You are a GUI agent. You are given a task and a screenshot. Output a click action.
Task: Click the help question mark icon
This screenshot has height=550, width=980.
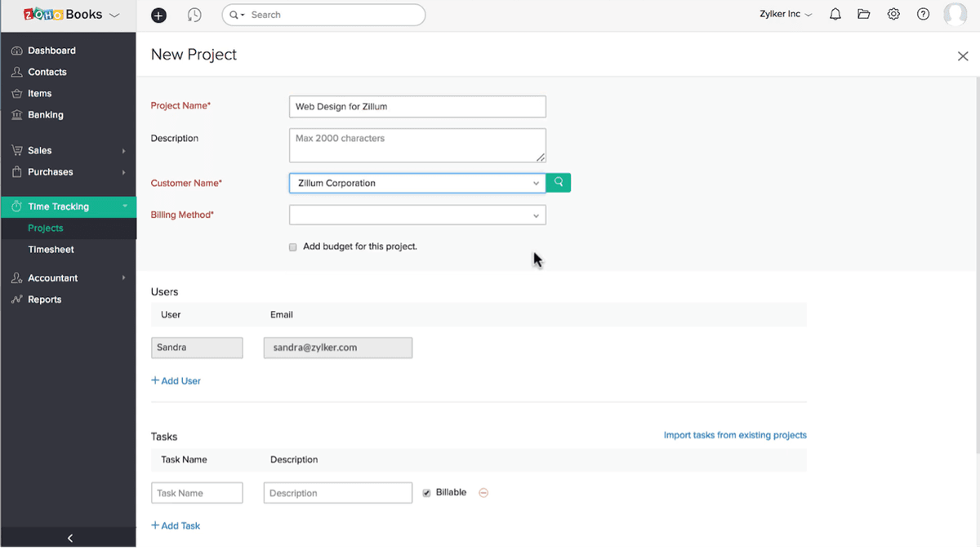point(923,15)
